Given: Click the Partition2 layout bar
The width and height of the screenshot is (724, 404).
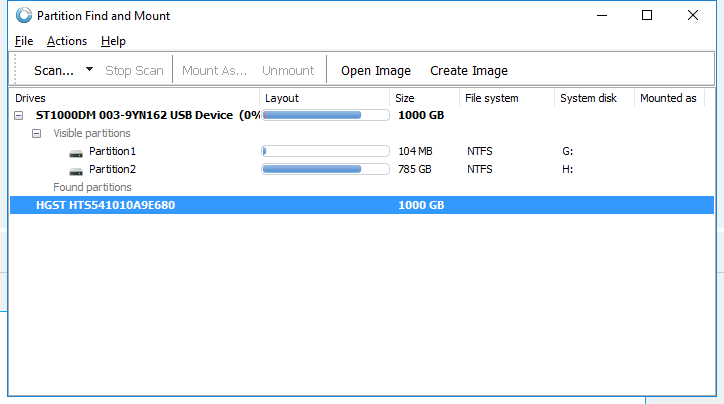Looking at the screenshot, I should (326, 169).
